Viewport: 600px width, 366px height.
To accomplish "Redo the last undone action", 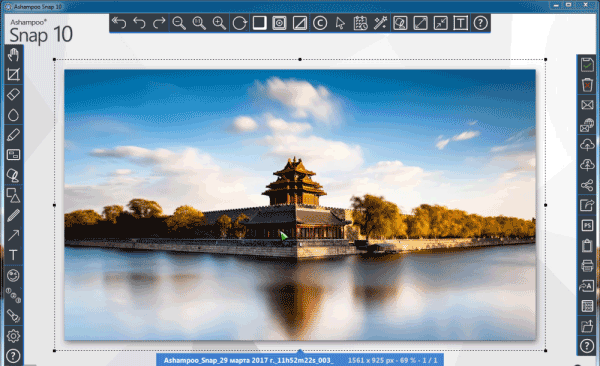I will (x=159, y=23).
